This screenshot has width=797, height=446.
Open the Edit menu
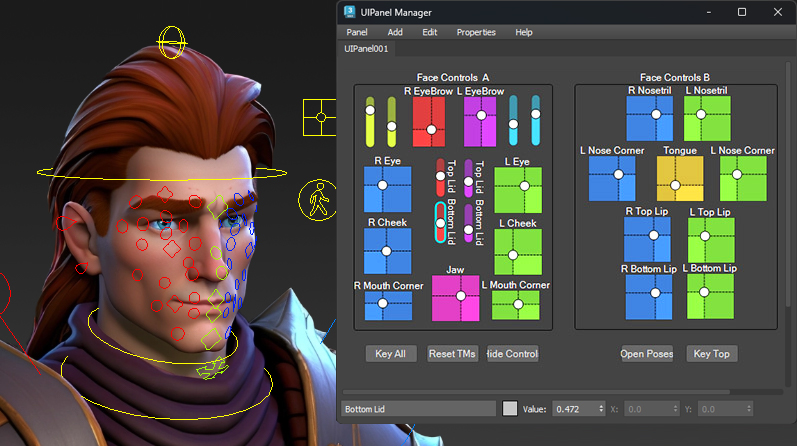[x=430, y=32]
